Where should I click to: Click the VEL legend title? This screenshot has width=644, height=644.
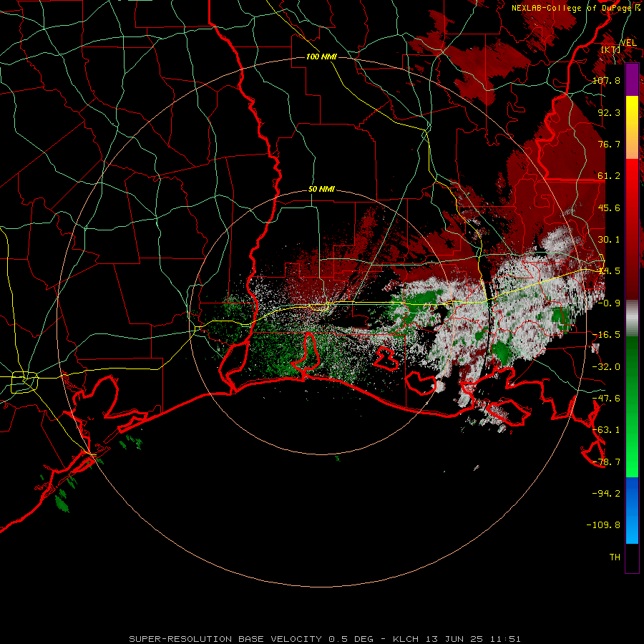point(628,43)
